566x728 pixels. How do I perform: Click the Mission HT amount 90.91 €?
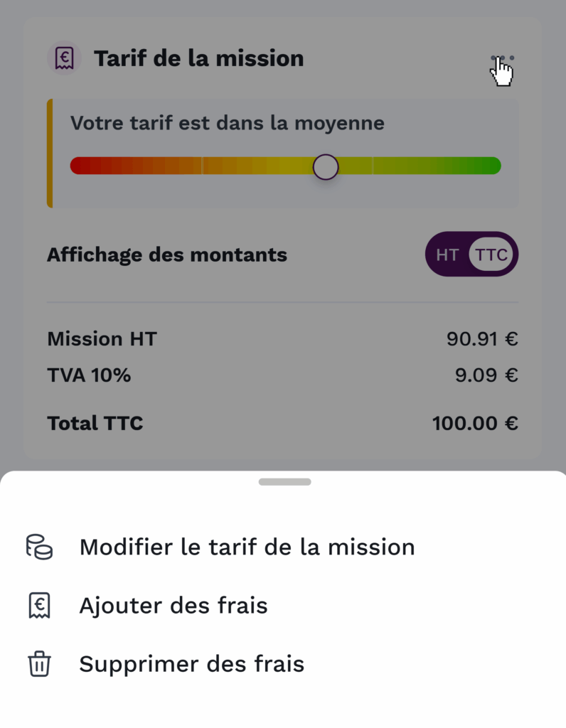click(x=481, y=339)
